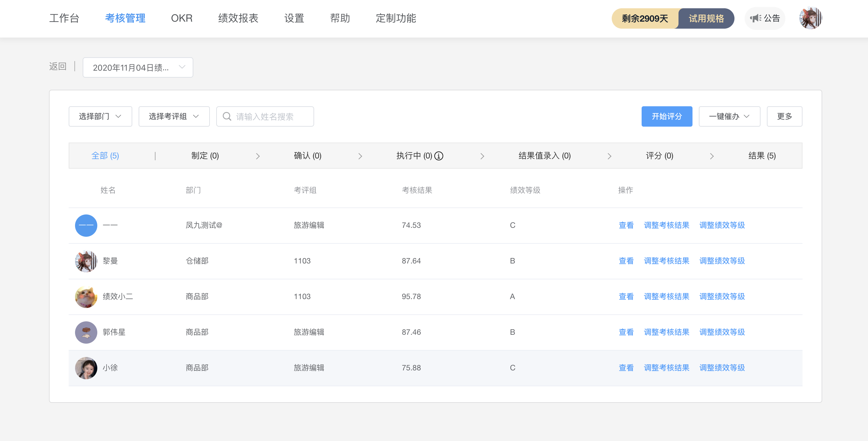Click 调整考核结果 for 绩效小二
This screenshot has width=868, height=441.
click(666, 297)
